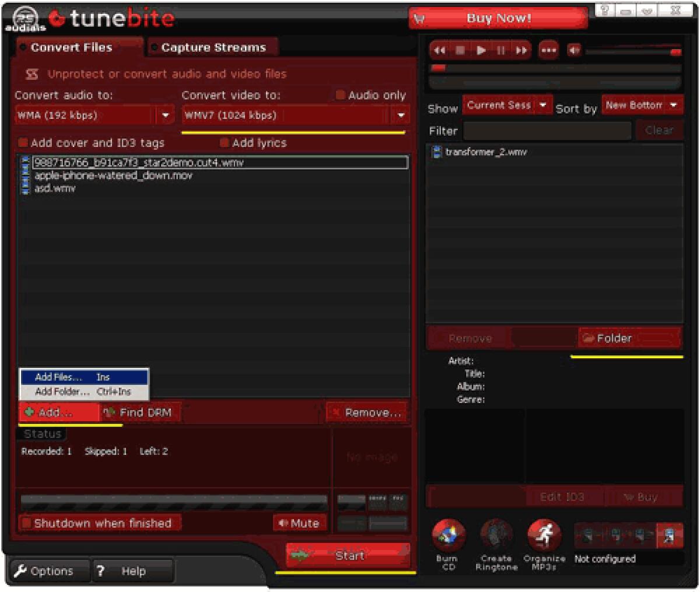Click the Organize MP3s icon

[544, 535]
